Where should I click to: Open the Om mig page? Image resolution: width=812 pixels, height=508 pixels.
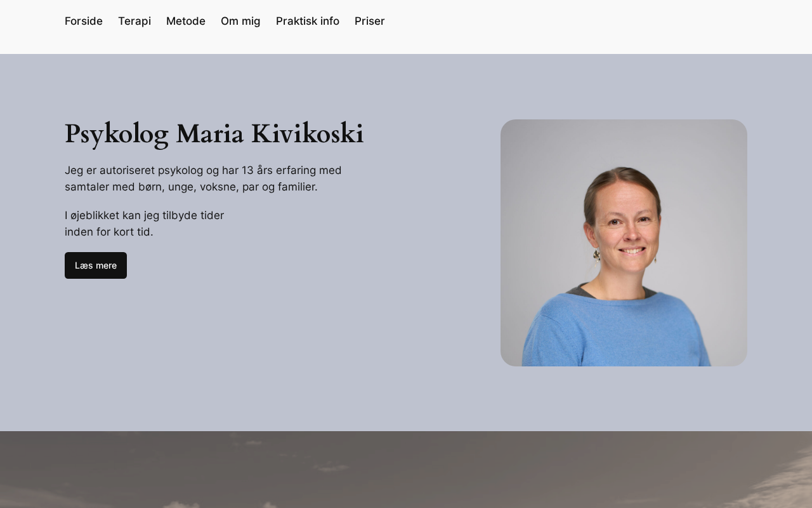point(240,21)
